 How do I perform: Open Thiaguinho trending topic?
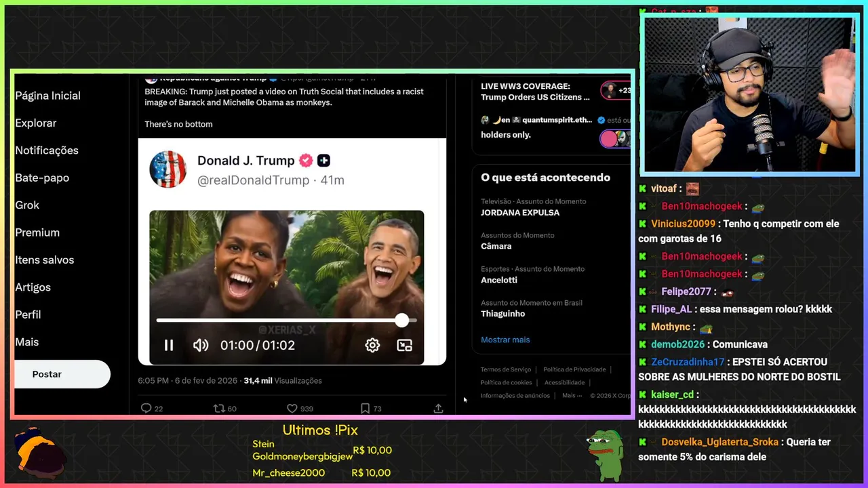coord(502,314)
